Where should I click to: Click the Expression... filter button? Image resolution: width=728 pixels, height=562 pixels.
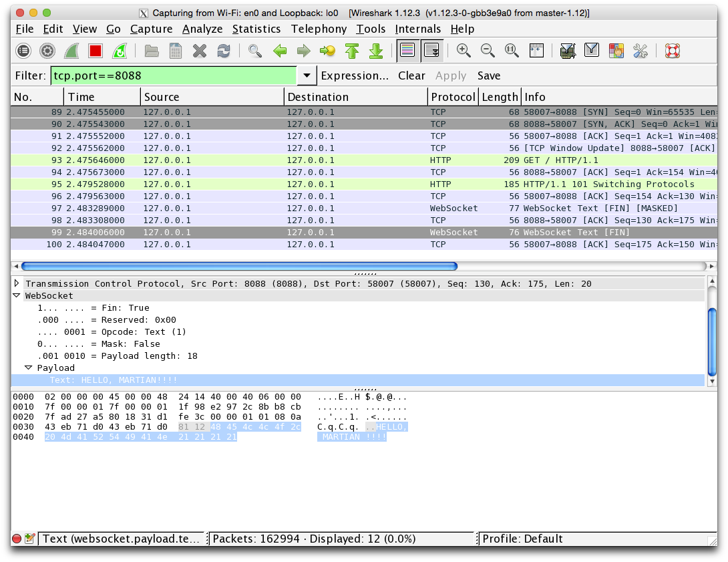(355, 76)
